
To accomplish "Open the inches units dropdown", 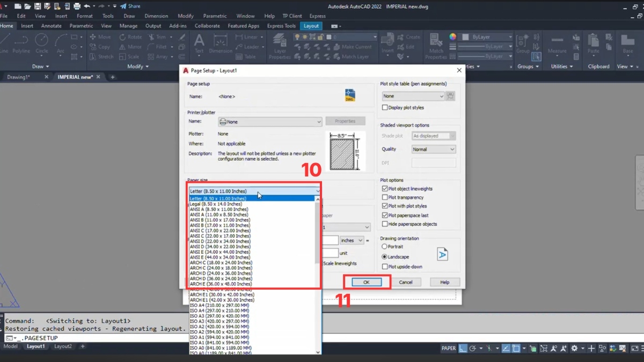I will (352, 240).
